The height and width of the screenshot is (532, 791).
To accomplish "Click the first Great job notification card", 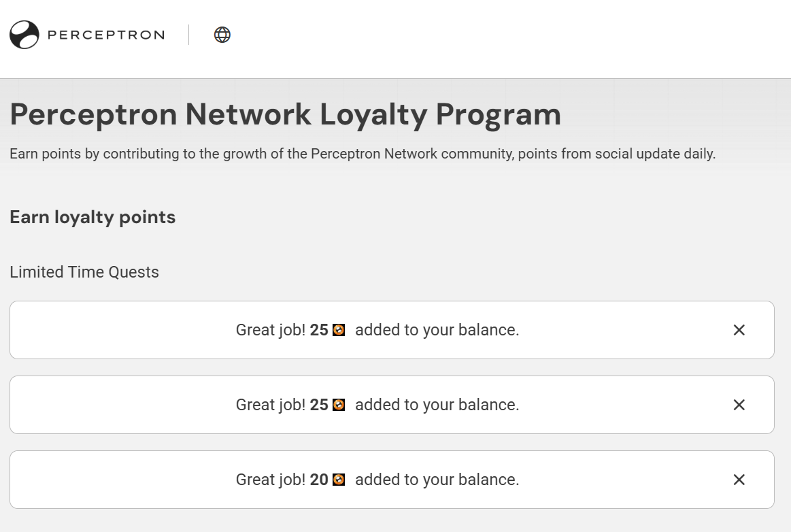I will 392,330.
